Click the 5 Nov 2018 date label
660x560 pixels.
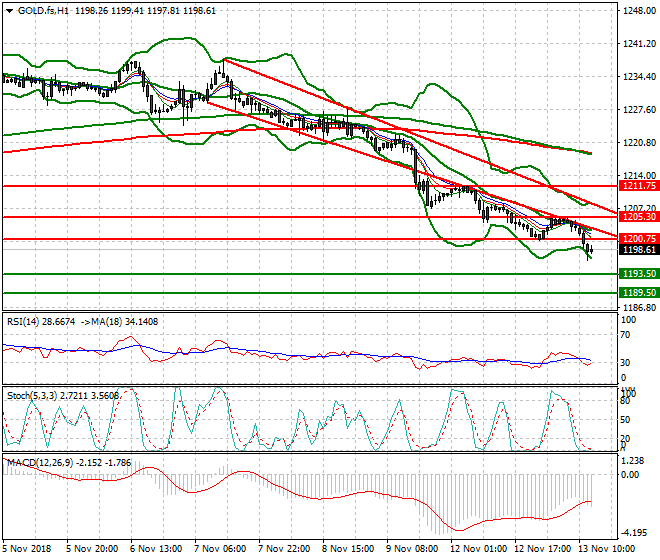28,549
